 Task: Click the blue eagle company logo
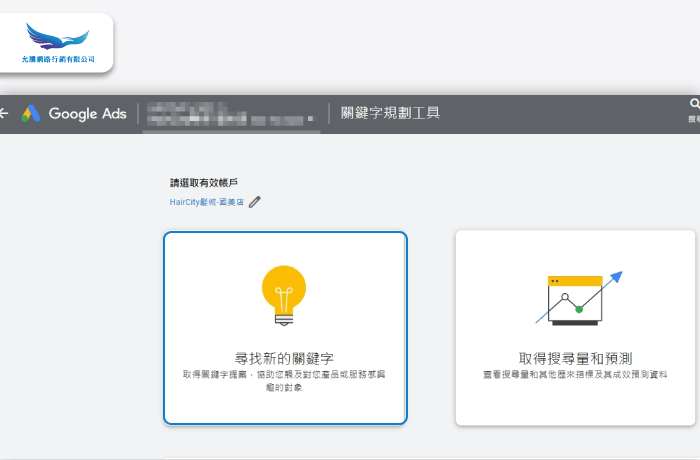point(57,39)
